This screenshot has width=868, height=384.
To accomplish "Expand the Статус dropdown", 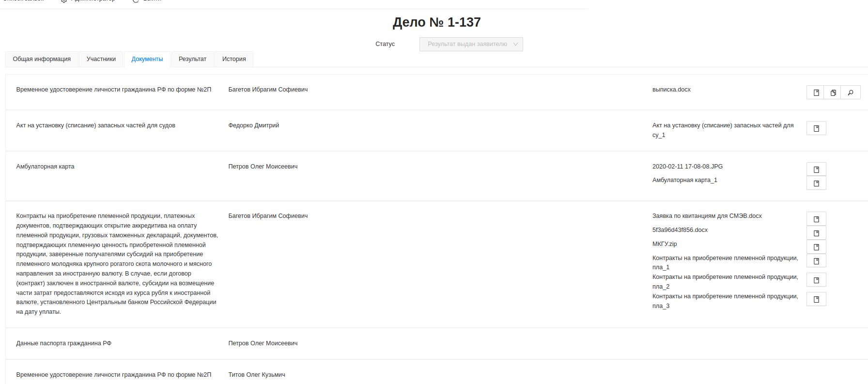I will coord(471,44).
